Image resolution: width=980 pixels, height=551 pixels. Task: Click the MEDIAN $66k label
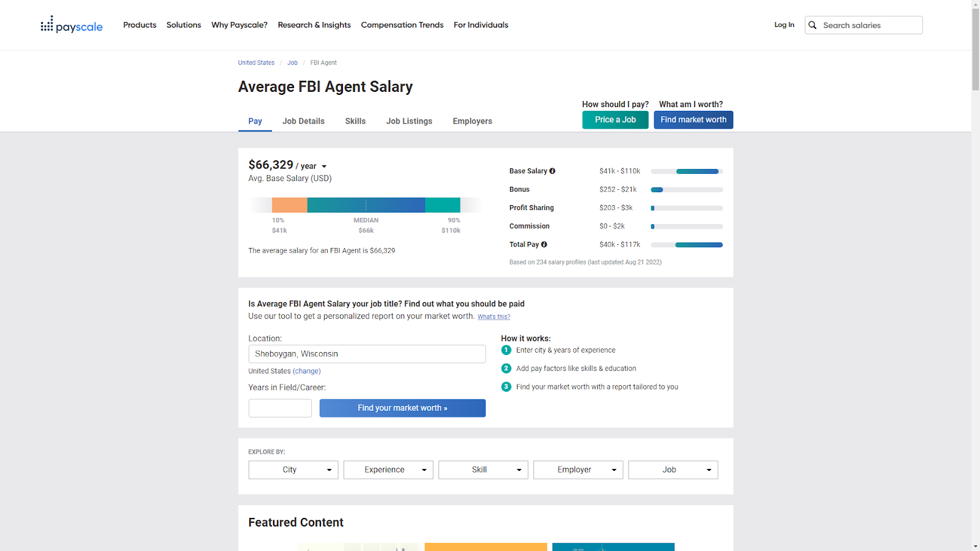tap(366, 225)
